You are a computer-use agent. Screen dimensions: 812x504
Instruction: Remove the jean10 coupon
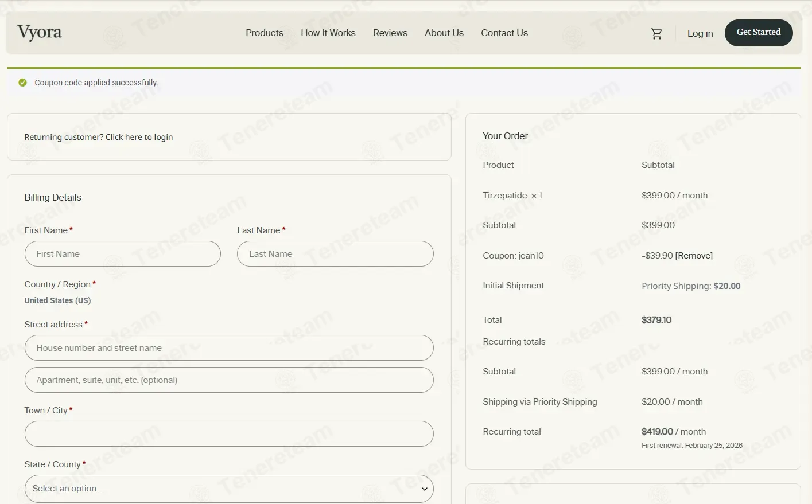tap(694, 256)
